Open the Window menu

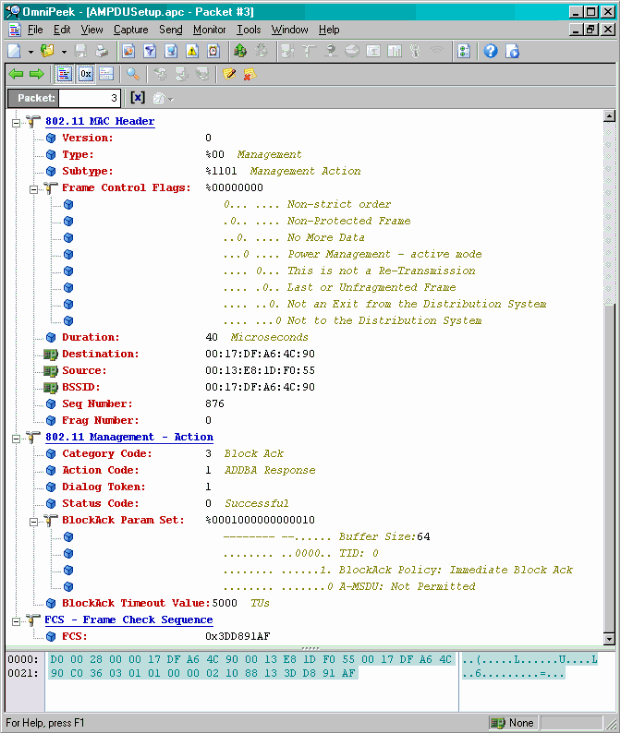coord(289,30)
